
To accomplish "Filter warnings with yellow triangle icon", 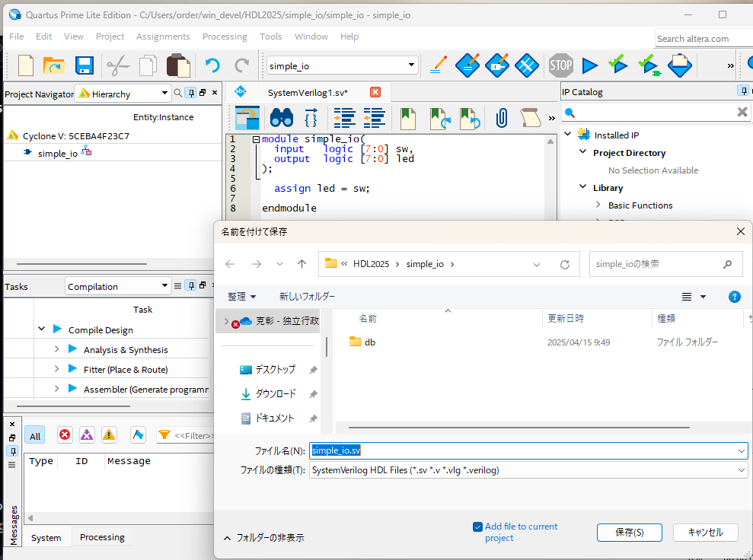I will [109, 435].
